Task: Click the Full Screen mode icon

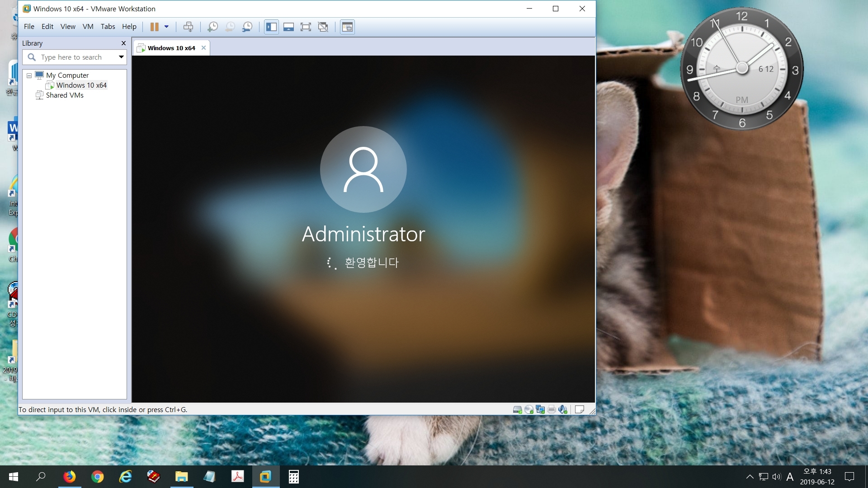Action: point(306,27)
